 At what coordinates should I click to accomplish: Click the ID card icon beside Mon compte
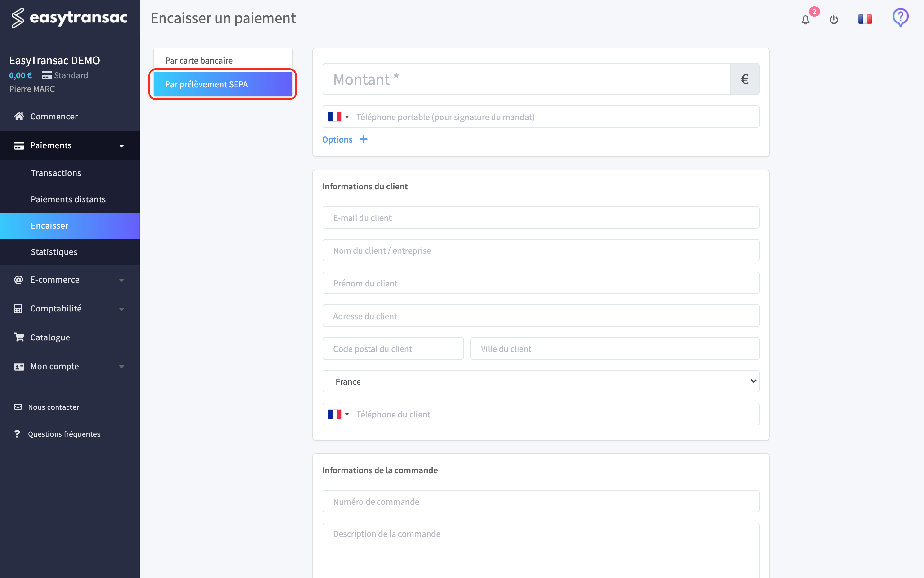[x=19, y=366]
